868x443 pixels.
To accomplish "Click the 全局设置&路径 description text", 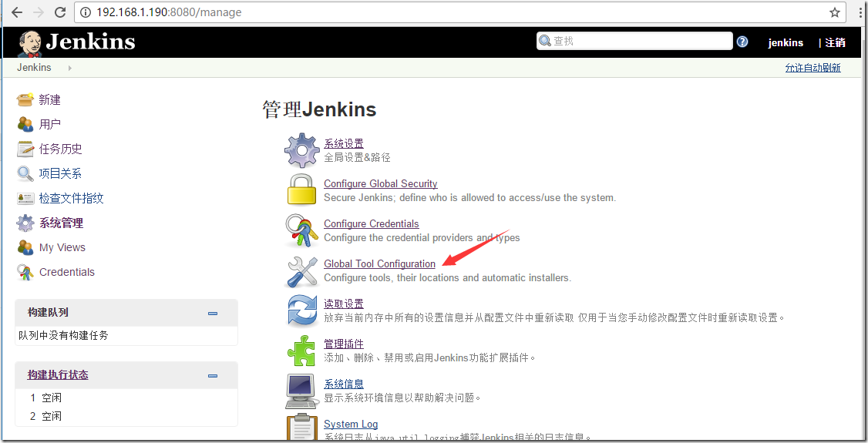I will pos(357,158).
